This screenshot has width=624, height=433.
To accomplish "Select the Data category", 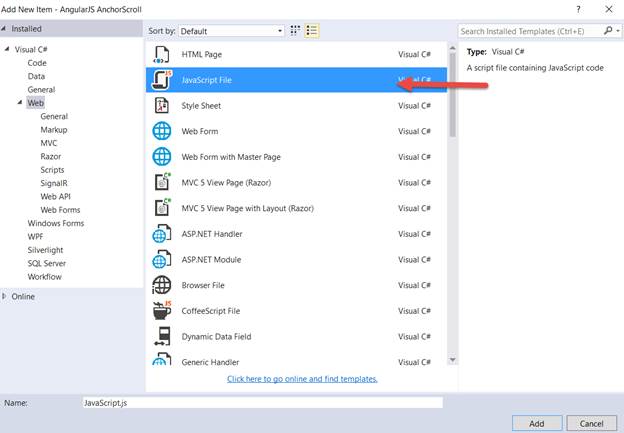I will click(36, 76).
